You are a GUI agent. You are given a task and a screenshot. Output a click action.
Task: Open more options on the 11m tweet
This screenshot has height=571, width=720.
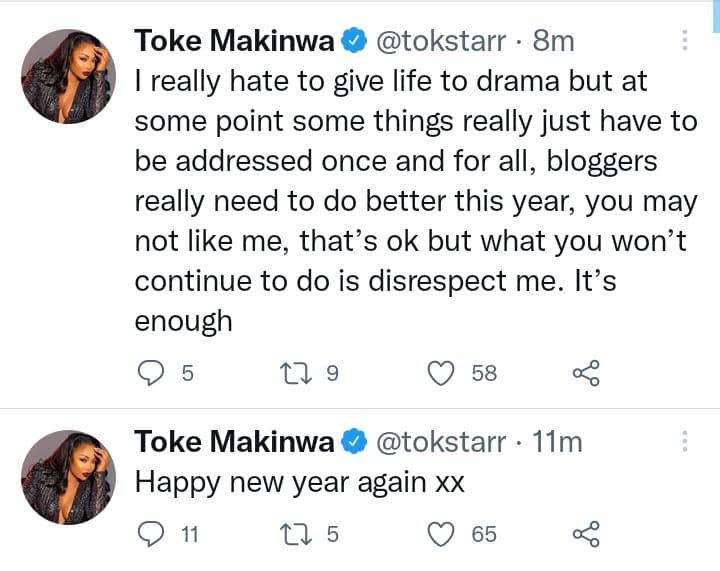(685, 441)
